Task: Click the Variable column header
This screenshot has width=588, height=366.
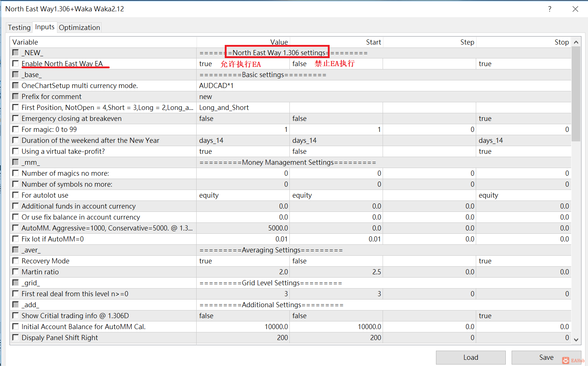Action: tap(103, 42)
